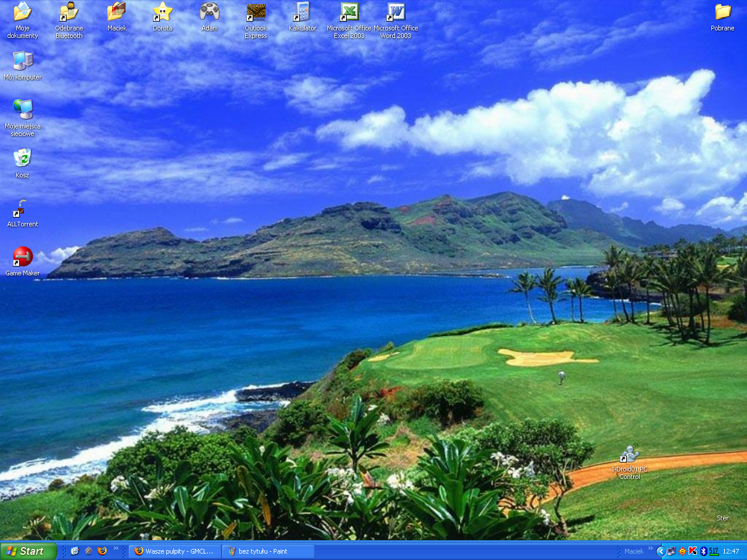Select the Outlook Express shortcut icon
The height and width of the screenshot is (560, 747).
[x=256, y=12]
